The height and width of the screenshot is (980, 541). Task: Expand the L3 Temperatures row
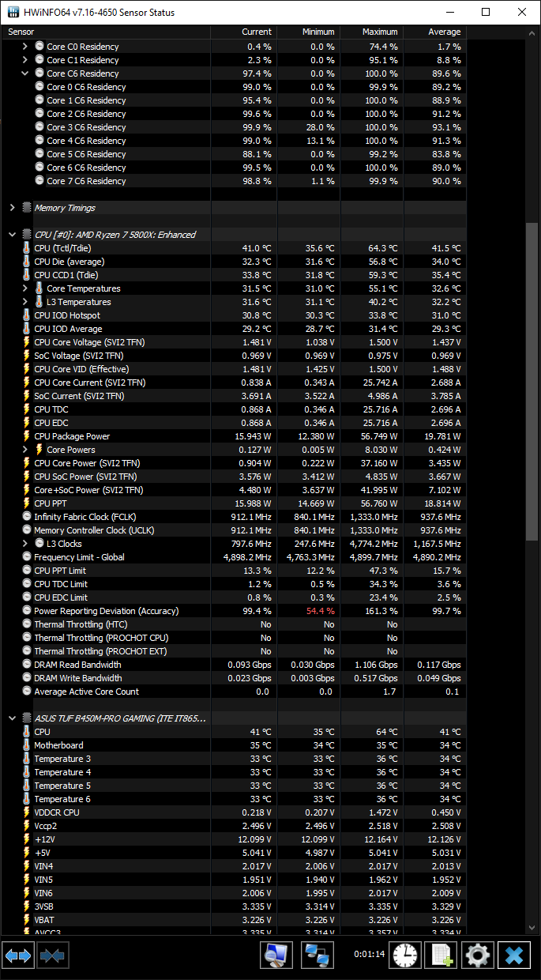[x=26, y=302]
